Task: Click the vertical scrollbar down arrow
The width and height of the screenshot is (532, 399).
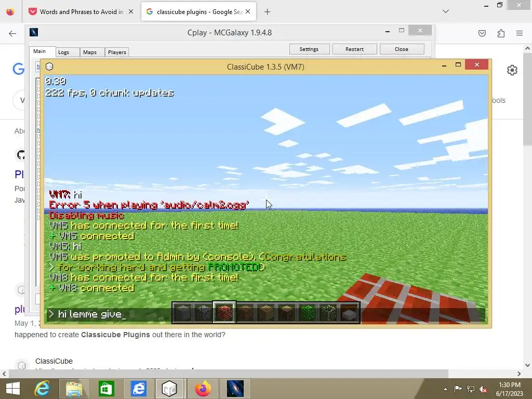Action: (527, 365)
